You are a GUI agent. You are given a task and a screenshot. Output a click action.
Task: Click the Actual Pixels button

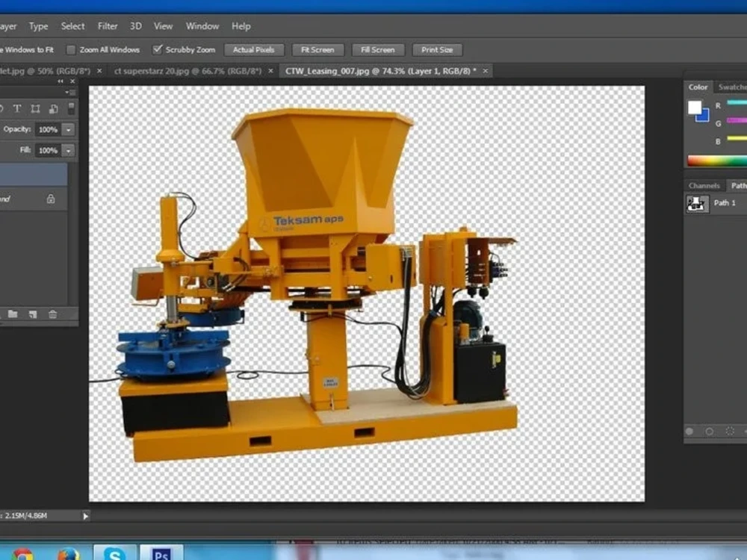pos(254,49)
